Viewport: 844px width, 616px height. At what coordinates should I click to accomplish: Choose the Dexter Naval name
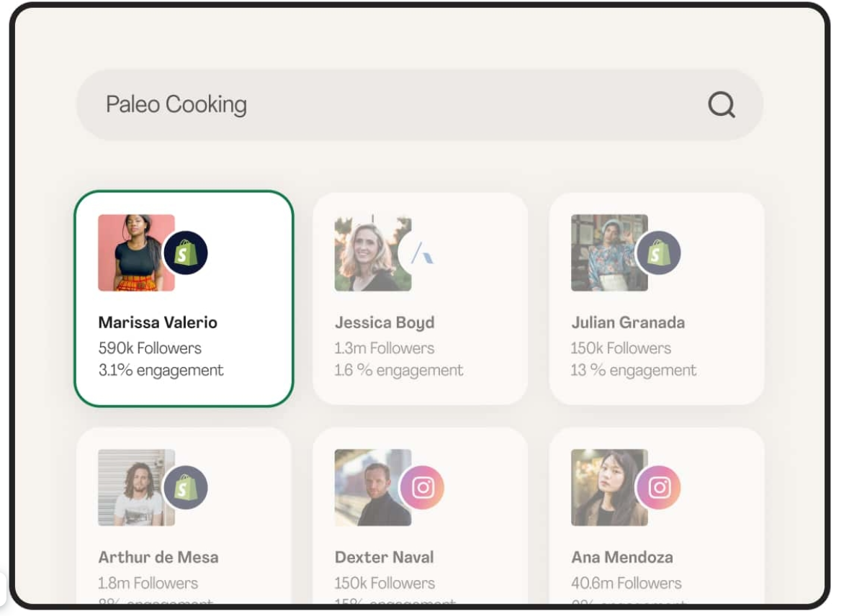coord(384,557)
